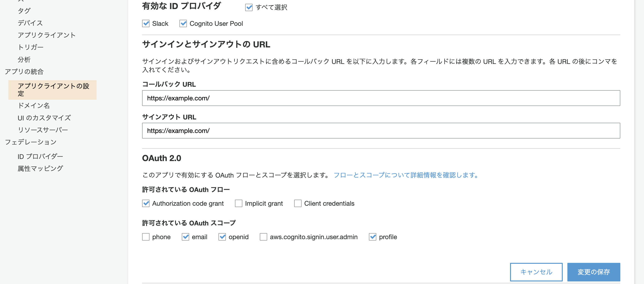Open 属性マッピング in the sidebar

tap(40, 168)
